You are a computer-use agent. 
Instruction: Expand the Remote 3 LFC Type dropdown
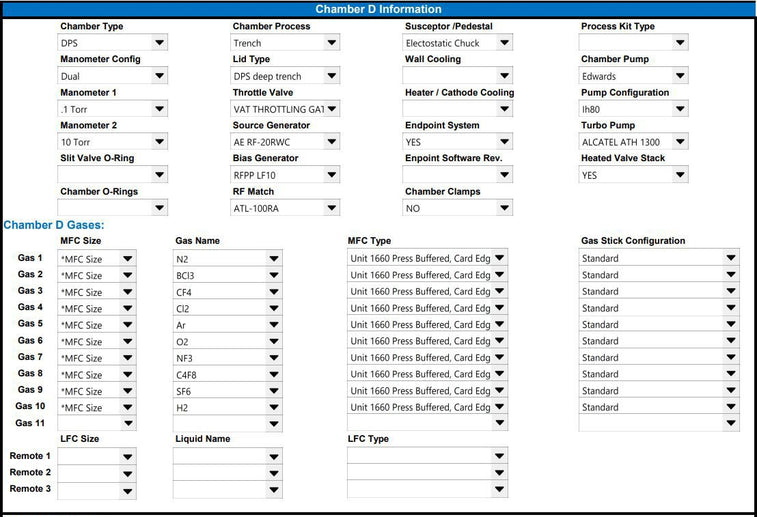427,489
